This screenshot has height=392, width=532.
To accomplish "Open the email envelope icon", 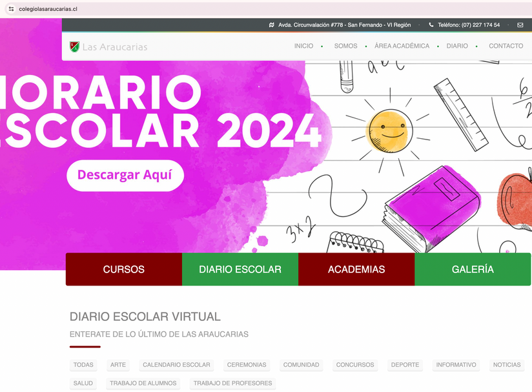I will [x=520, y=25].
